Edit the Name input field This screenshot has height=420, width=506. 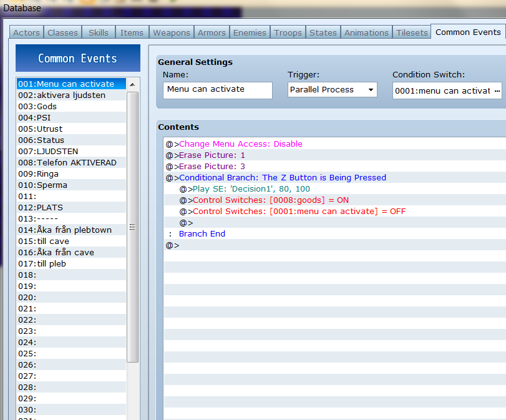tap(218, 90)
